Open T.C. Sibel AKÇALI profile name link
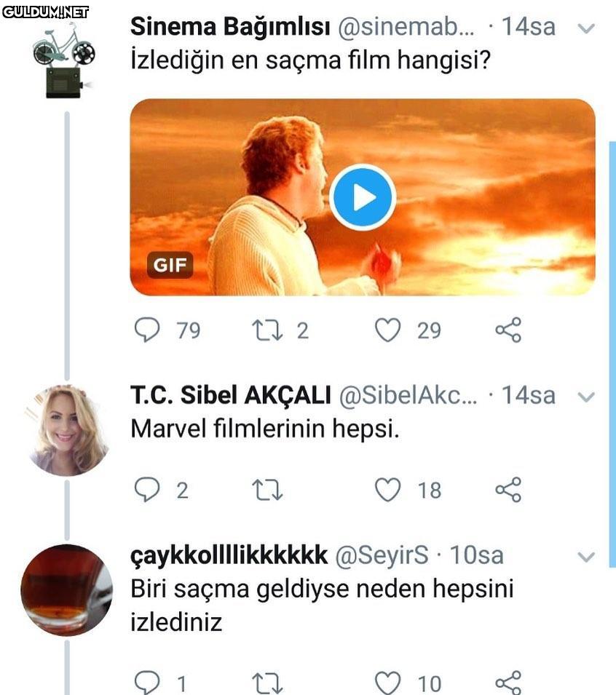 click(x=231, y=396)
